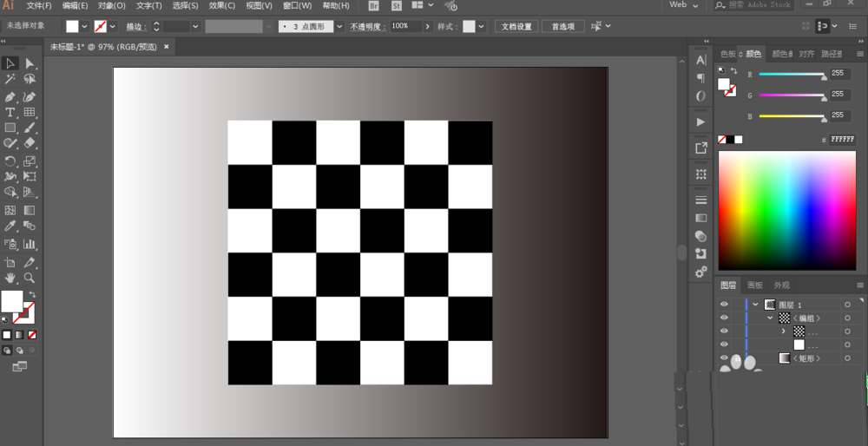Set paint mode to Gradient in toolbox

[x=19, y=335]
